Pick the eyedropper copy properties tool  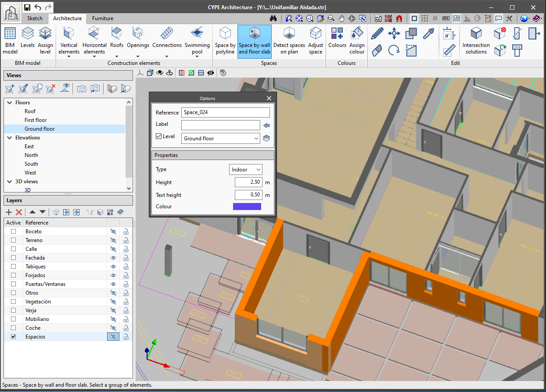click(428, 33)
